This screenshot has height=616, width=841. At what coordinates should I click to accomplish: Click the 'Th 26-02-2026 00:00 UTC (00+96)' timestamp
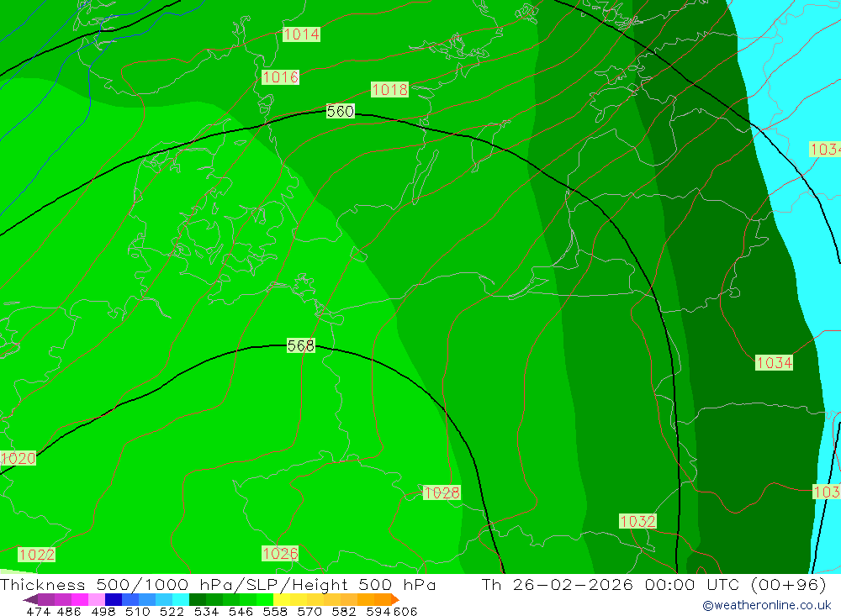[x=654, y=585]
